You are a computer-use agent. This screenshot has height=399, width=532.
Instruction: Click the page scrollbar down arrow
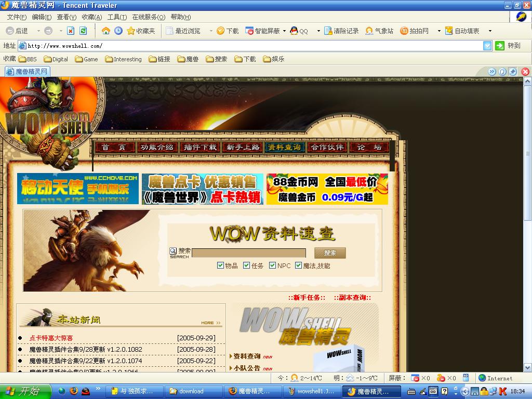tap(527, 367)
